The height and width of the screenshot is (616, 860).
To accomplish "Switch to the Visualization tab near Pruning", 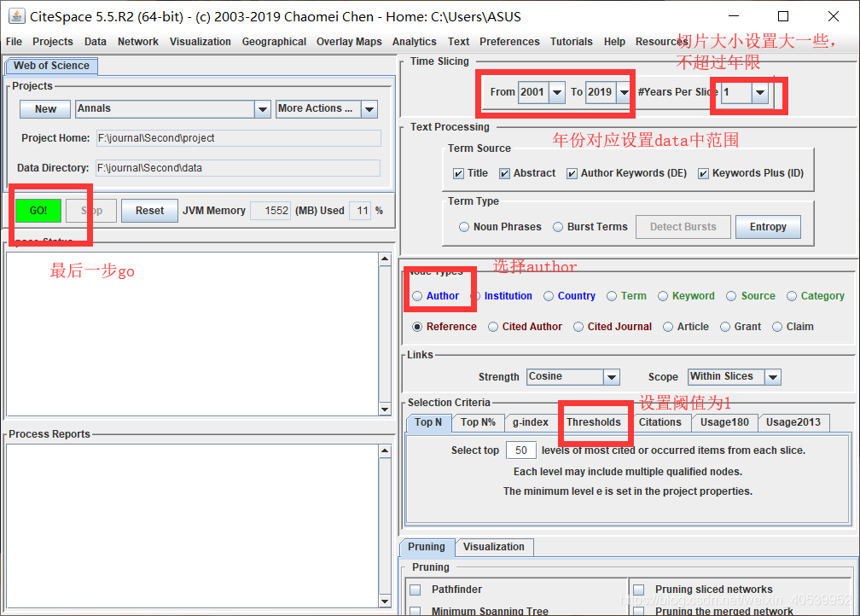I will [494, 547].
